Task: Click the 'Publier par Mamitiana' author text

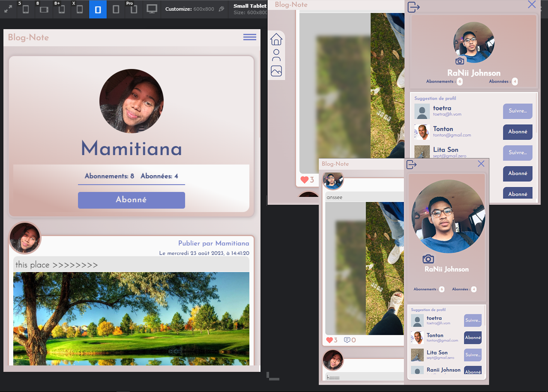Action: tap(214, 243)
